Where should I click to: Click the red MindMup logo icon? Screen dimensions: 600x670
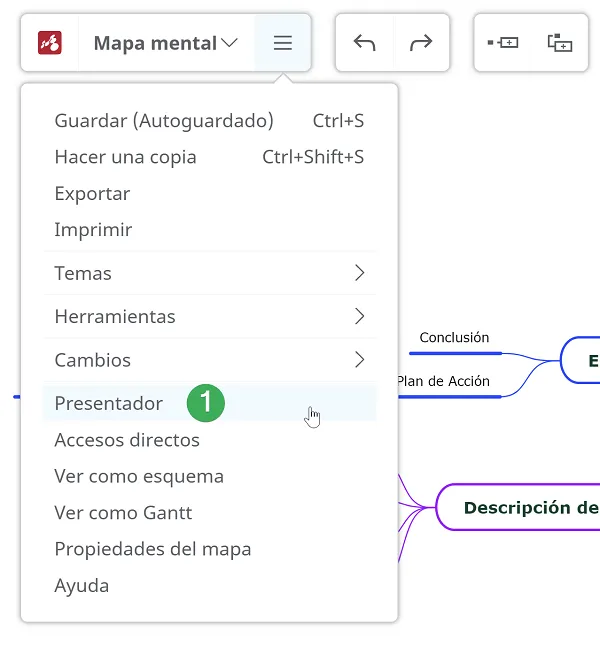coord(50,43)
